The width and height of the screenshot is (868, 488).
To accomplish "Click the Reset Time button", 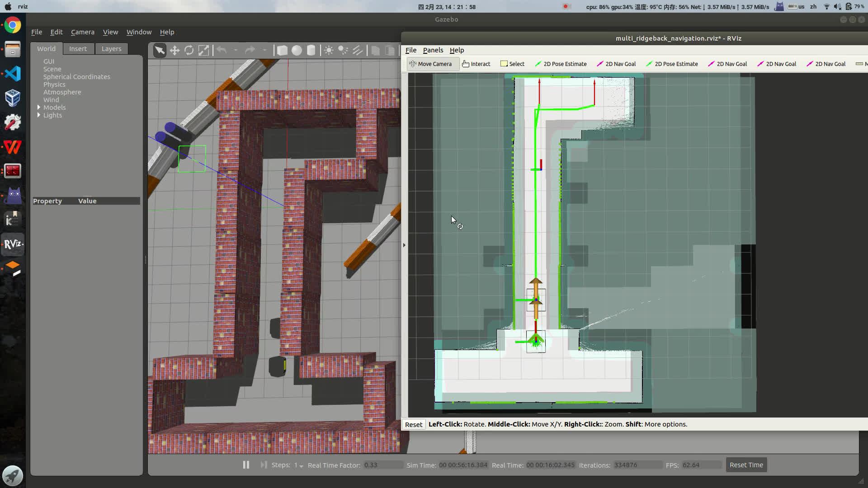I will tap(746, 465).
